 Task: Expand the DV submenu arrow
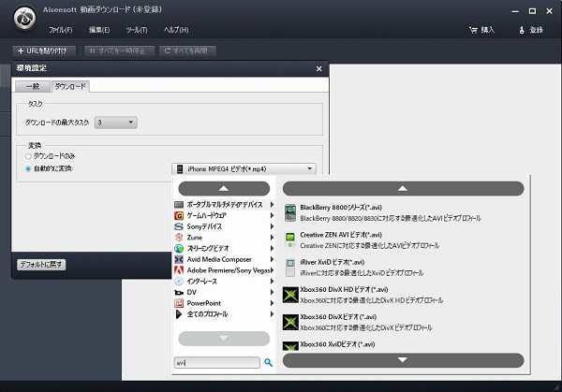[x=272, y=293]
